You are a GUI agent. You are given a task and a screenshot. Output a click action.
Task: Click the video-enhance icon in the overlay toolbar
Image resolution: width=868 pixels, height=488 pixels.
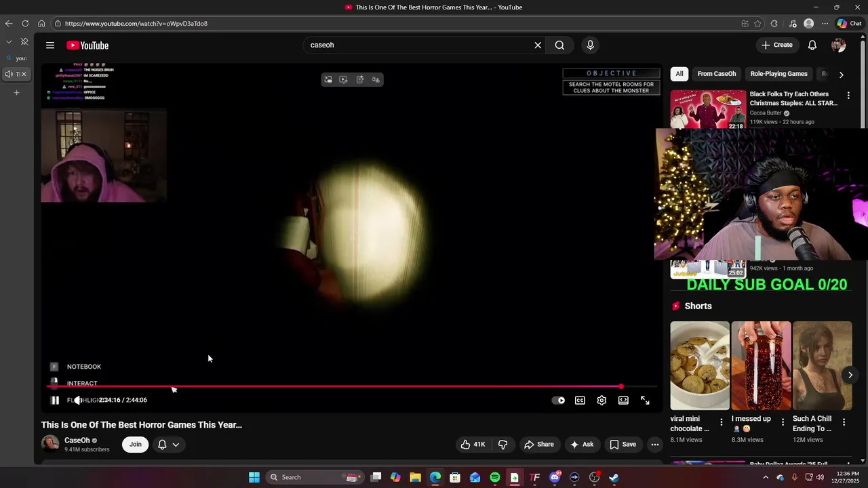click(x=344, y=80)
